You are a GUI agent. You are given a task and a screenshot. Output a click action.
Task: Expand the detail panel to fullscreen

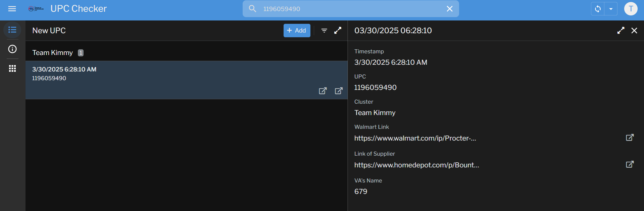[x=621, y=31]
